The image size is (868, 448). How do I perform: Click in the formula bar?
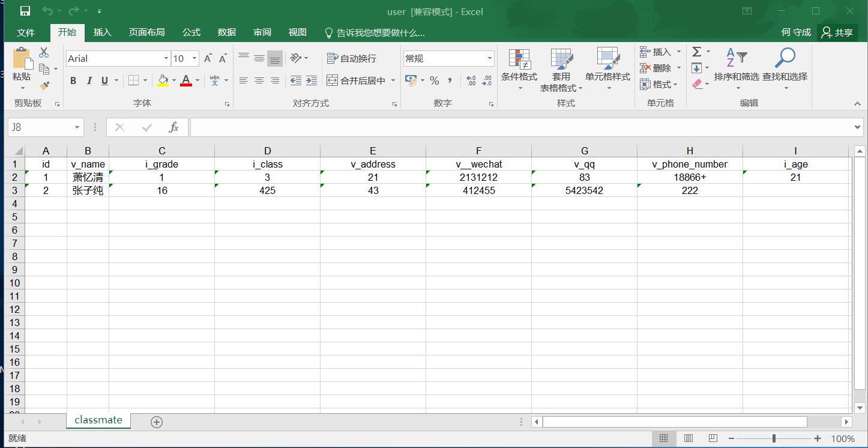[521, 127]
